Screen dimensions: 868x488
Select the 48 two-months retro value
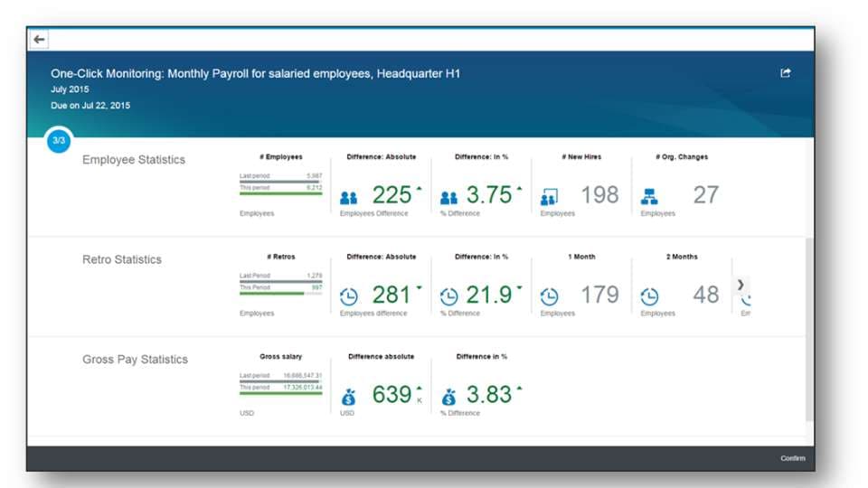[706, 295]
